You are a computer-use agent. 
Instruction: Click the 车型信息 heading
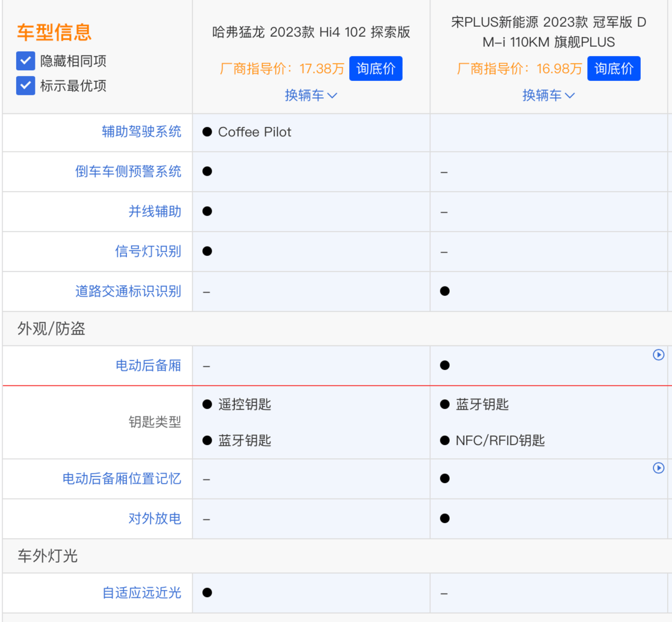[54, 32]
